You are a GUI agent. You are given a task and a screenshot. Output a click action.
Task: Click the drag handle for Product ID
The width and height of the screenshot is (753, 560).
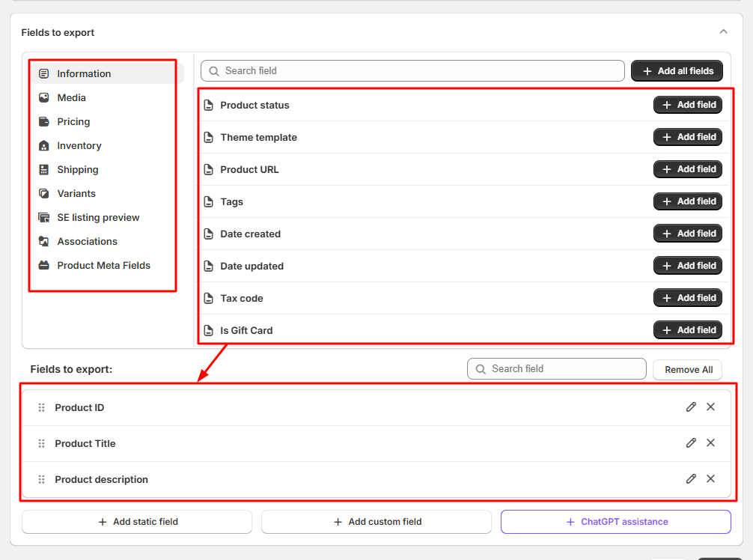(42, 407)
